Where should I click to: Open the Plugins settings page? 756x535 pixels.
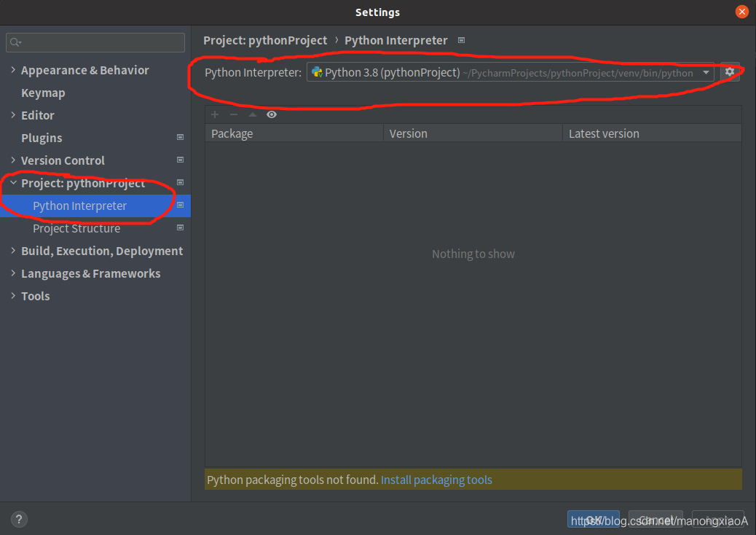[42, 138]
